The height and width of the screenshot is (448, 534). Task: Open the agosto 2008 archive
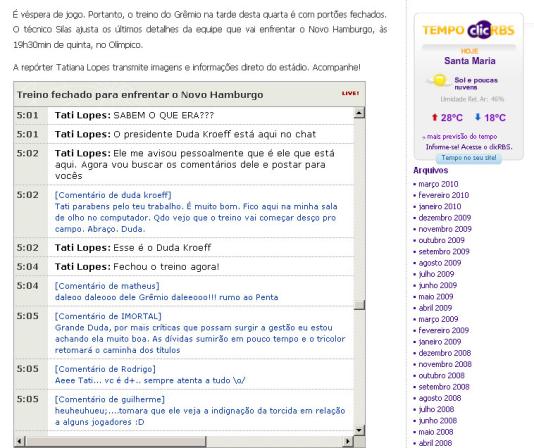440,398
